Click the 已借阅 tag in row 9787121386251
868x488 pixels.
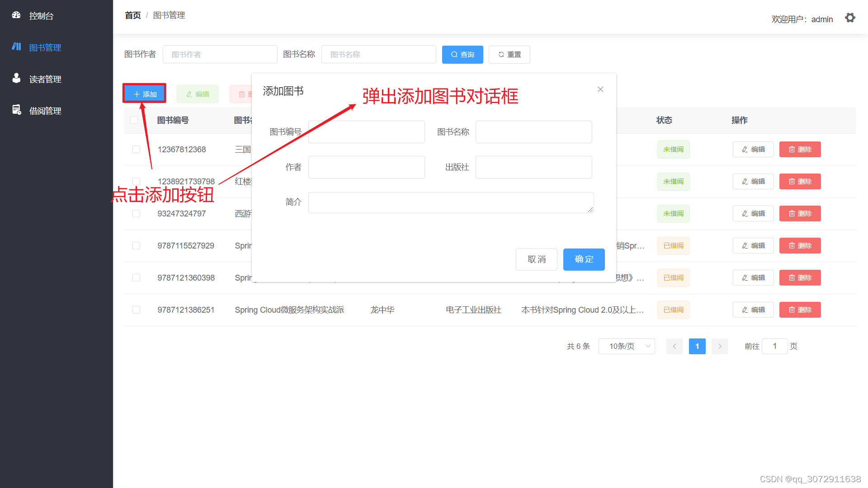click(x=674, y=310)
